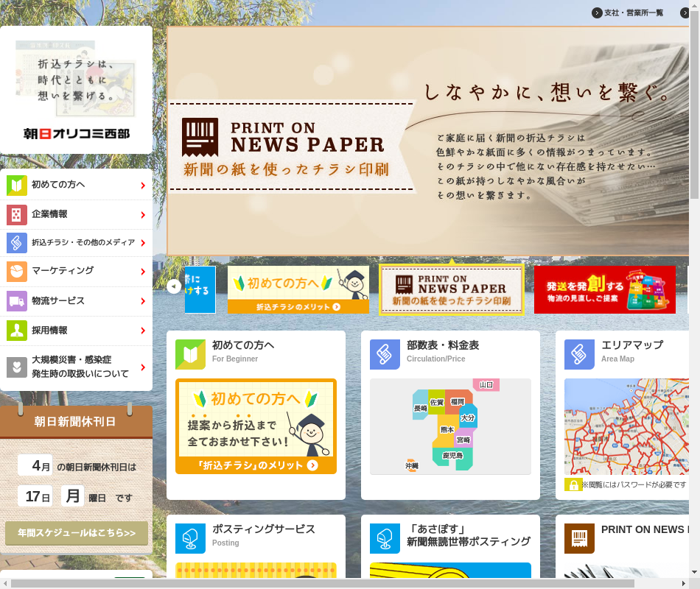Screen dimensions: 700x589
Task: Click the yellow padlock icon under area map
Action: [x=573, y=485]
